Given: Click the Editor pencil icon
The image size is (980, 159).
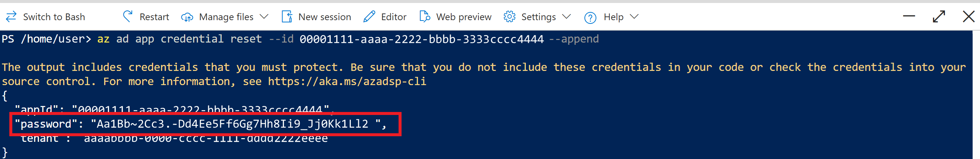Looking at the screenshot, I should coord(369,17).
